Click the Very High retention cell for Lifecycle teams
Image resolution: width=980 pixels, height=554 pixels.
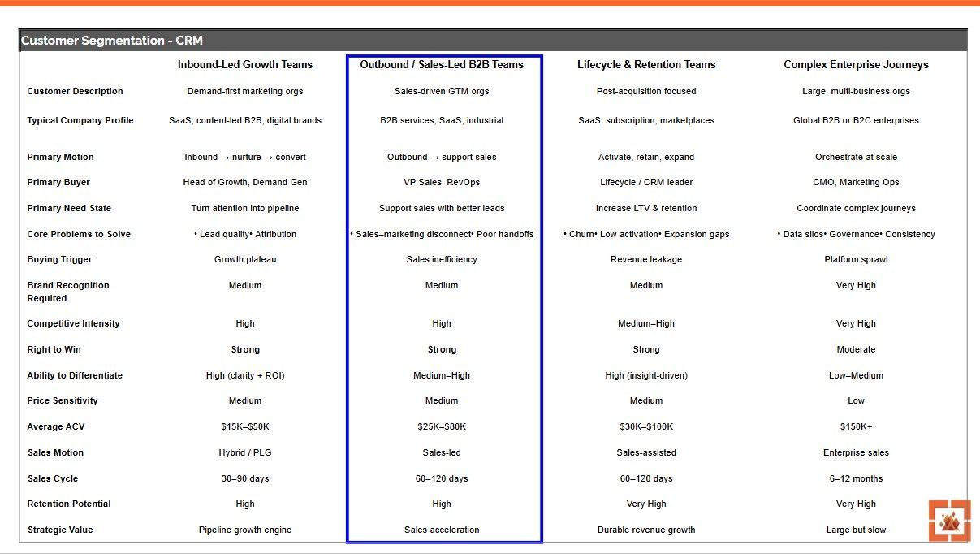[x=645, y=504]
